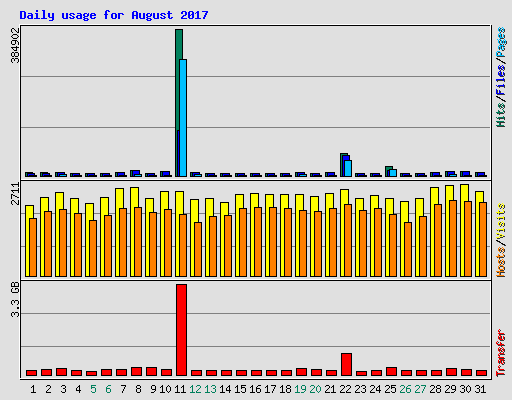Screen dimensions: 512x400
Task: Click the blue "Files" legend word
Action: (x=501, y=80)
